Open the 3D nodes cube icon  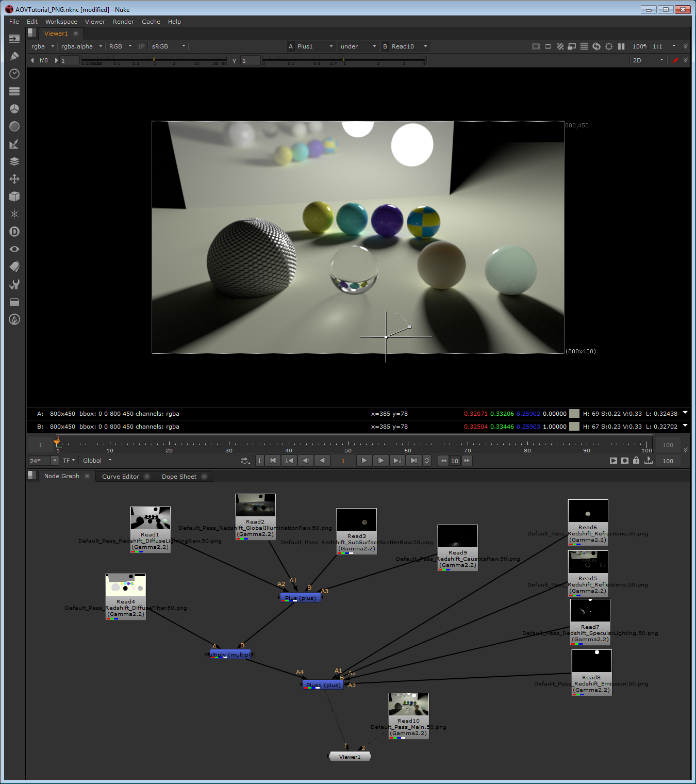pyautogui.click(x=14, y=197)
